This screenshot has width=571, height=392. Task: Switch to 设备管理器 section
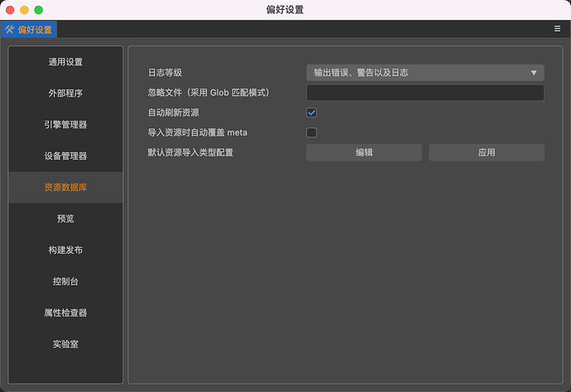click(x=65, y=155)
